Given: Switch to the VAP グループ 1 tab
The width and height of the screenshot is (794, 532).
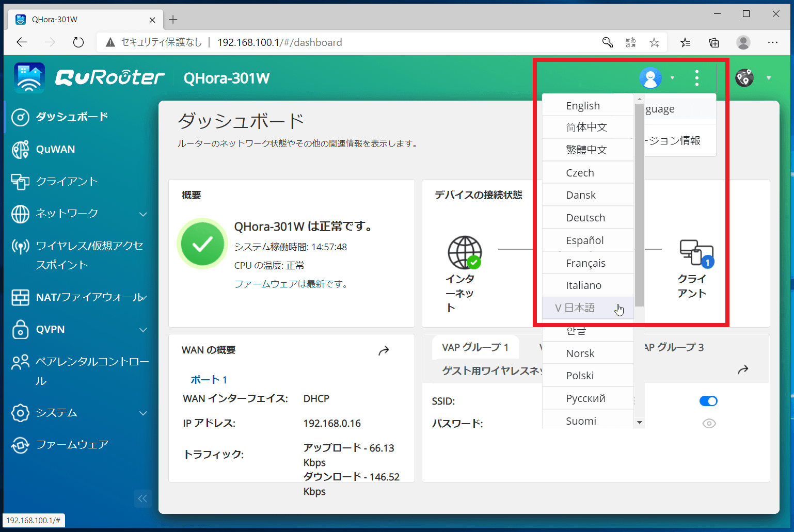Looking at the screenshot, I should coord(475,348).
